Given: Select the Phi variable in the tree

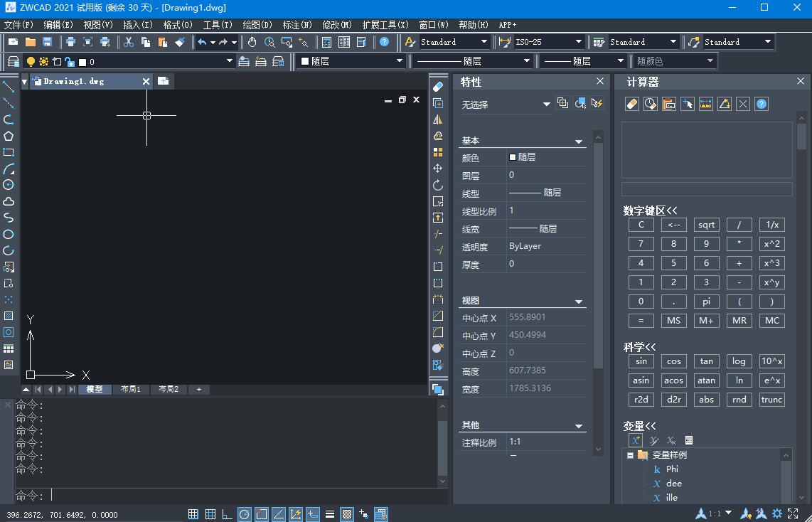Looking at the screenshot, I should click(x=672, y=469).
